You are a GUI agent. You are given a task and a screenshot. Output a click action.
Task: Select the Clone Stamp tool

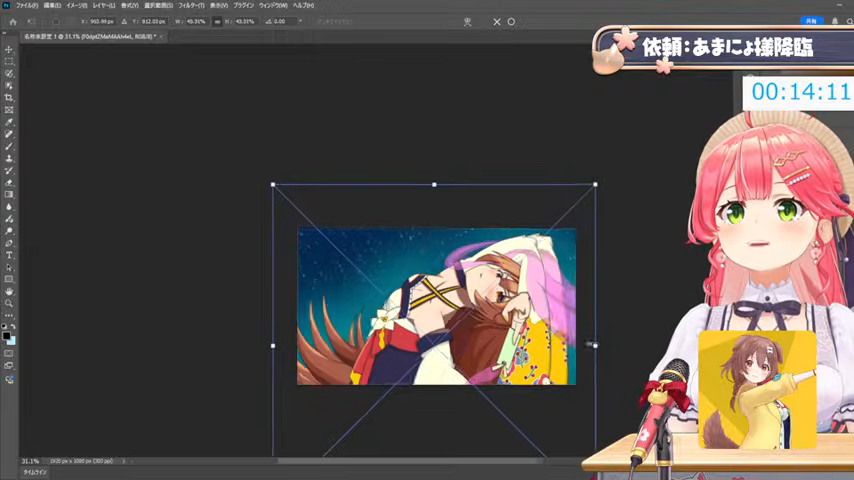(x=9, y=159)
